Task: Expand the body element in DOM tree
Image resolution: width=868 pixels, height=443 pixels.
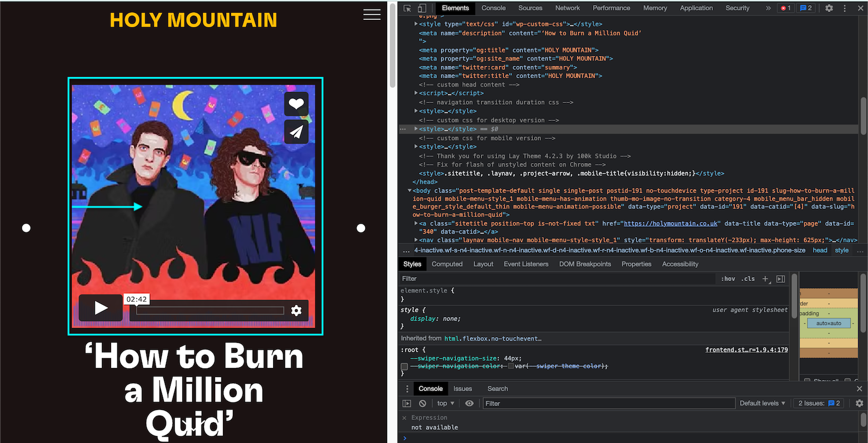Action: click(x=410, y=190)
